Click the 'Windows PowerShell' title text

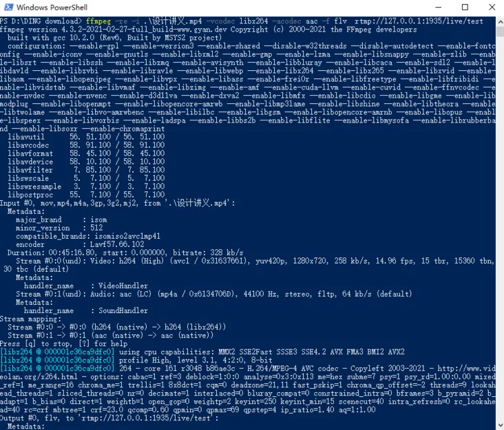point(52,8)
